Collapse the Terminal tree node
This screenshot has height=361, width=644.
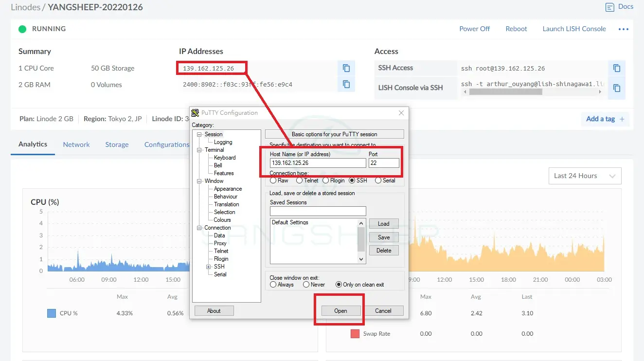199,150
